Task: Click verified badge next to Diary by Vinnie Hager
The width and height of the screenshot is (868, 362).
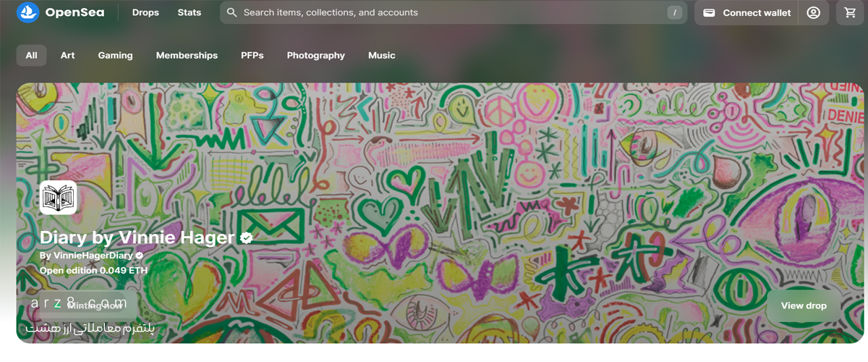Action: (246, 237)
